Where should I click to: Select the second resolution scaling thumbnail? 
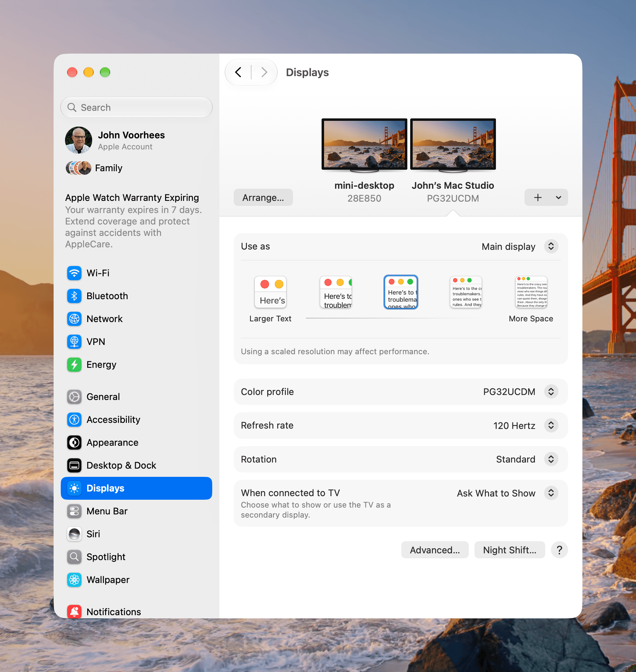[x=336, y=292]
